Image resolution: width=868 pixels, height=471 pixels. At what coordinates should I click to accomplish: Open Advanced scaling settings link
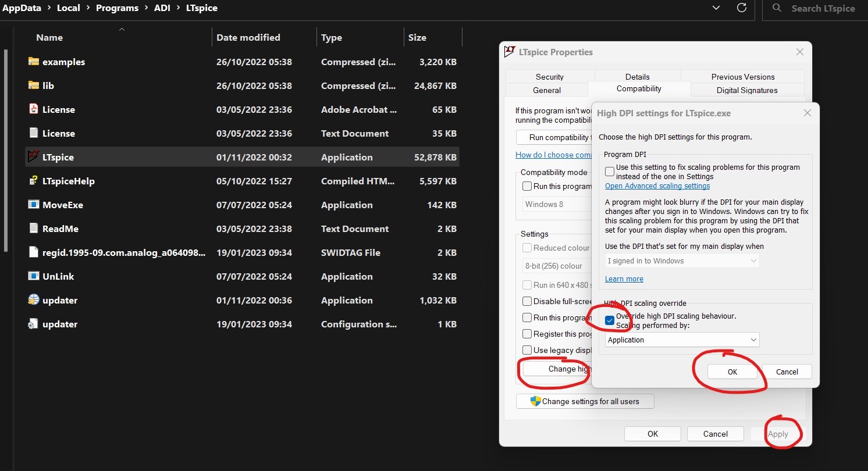657,186
